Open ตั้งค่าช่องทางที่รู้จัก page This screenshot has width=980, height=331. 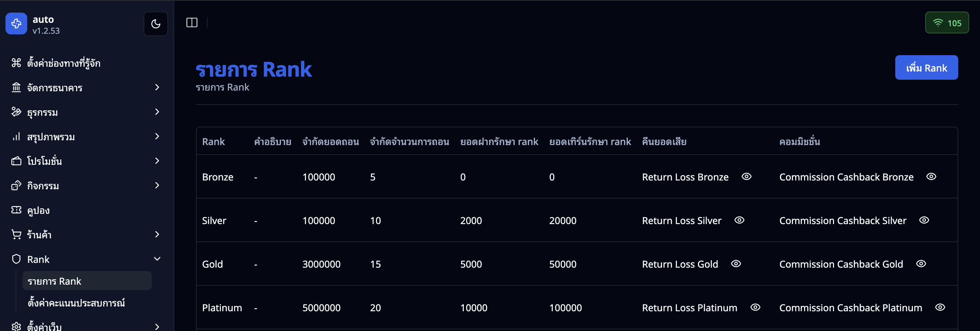(62, 63)
